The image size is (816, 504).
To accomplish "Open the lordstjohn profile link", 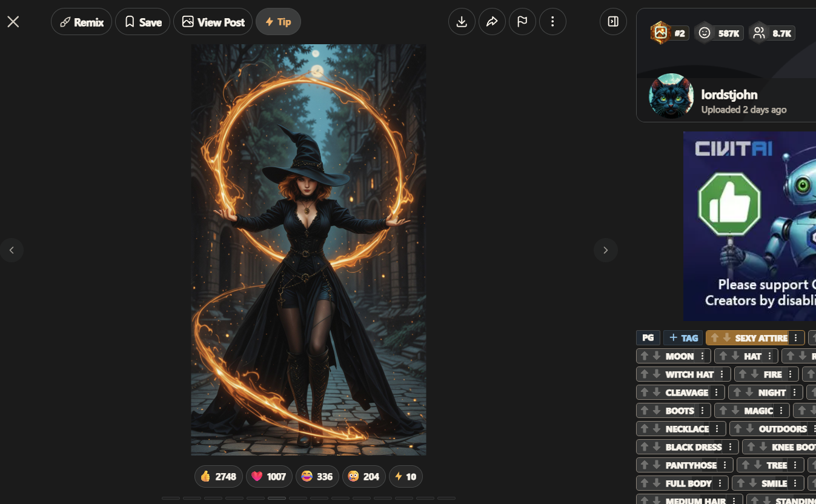I will pyautogui.click(x=729, y=94).
